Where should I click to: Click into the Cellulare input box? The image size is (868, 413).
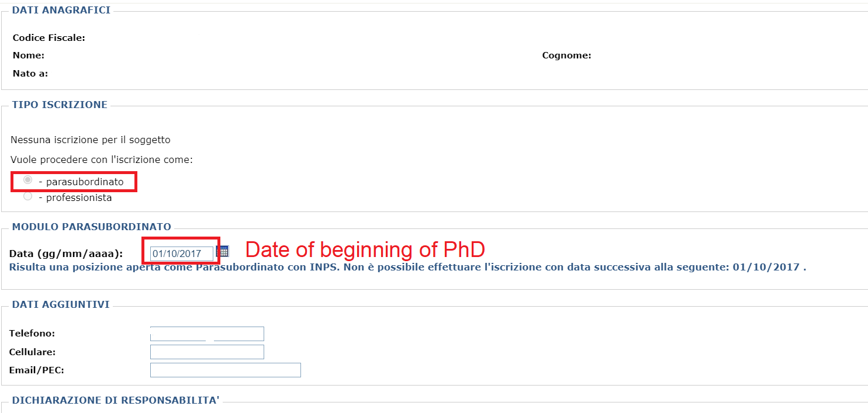207,352
